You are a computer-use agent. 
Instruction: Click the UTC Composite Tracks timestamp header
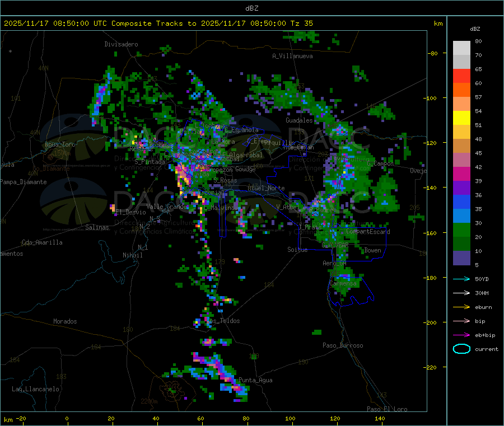158,24
